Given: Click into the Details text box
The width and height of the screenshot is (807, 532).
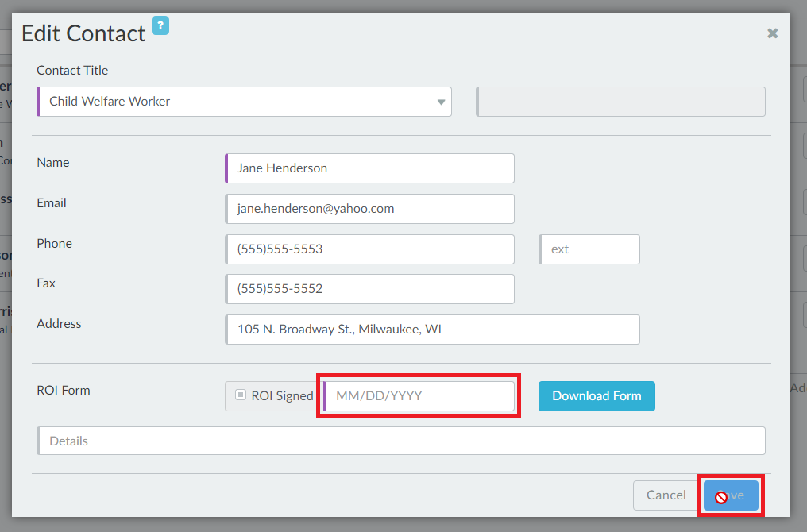Looking at the screenshot, I should click(x=401, y=441).
